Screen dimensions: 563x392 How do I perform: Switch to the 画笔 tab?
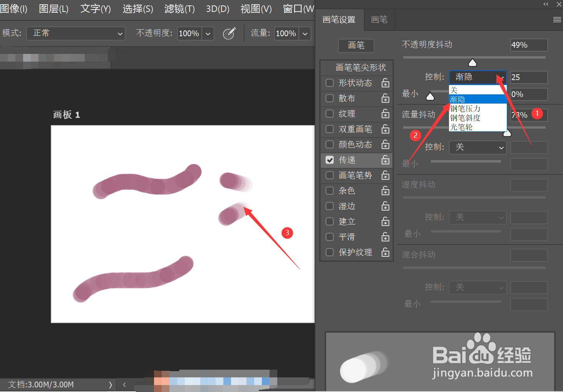pos(379,20)
